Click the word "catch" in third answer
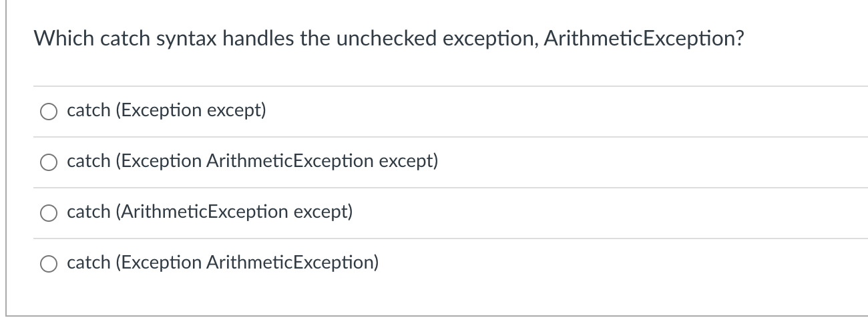Screen dimensions: 868x322 click(89, 212)
